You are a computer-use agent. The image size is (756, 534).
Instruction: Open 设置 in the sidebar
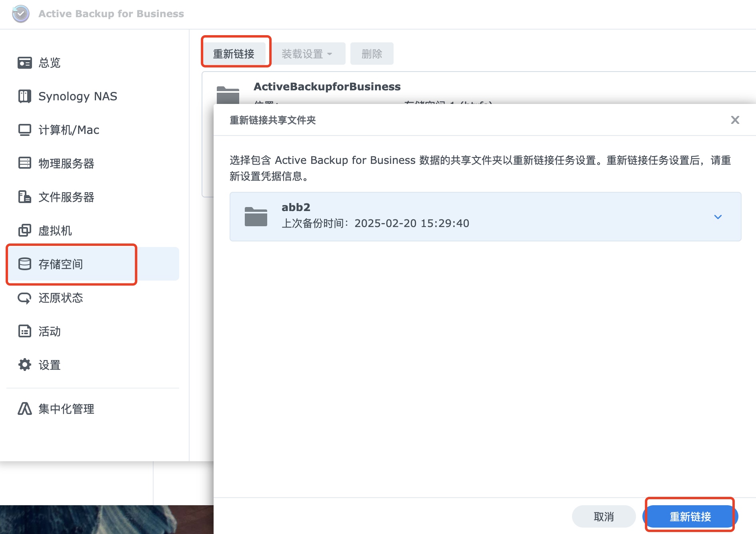point(93,365)
